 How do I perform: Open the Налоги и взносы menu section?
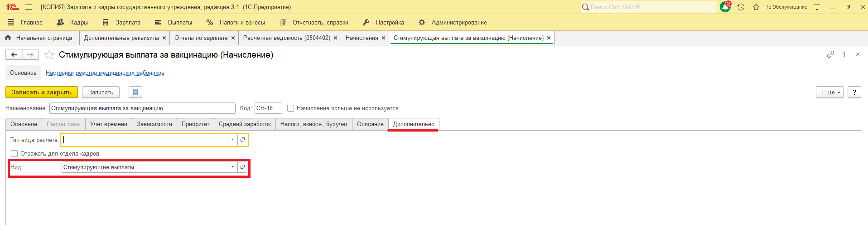point(236,22)
